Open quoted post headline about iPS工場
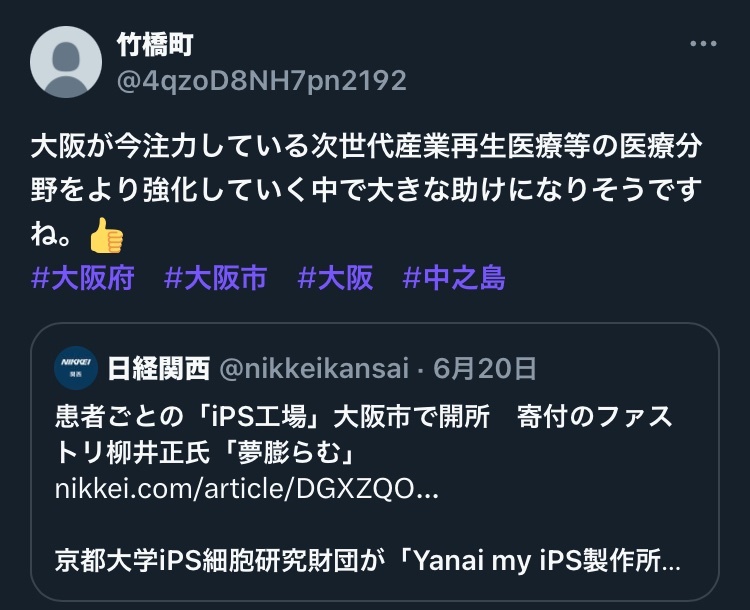Screen dimensions: 750x610 [x=364, y=434]
